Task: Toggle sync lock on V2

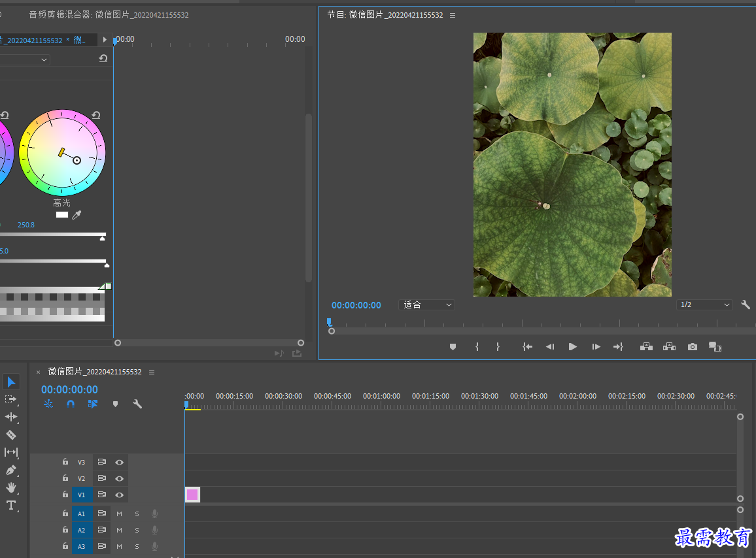Action: click(x=102, y=478)
